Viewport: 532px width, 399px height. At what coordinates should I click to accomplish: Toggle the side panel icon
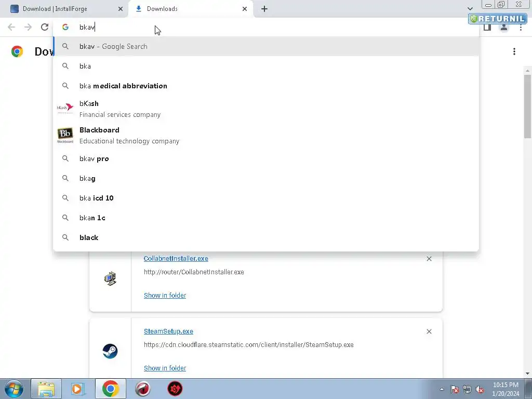(x=487, y=28)
